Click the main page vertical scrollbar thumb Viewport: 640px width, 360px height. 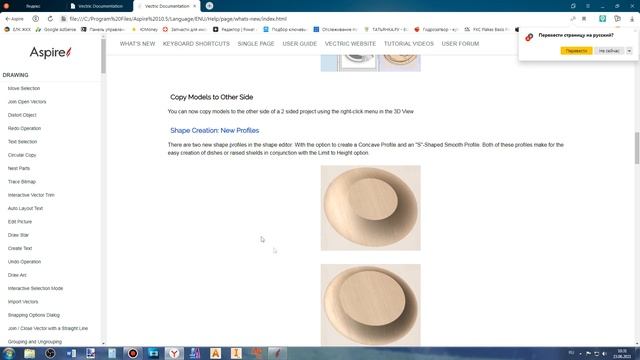(x=637, y=148)
